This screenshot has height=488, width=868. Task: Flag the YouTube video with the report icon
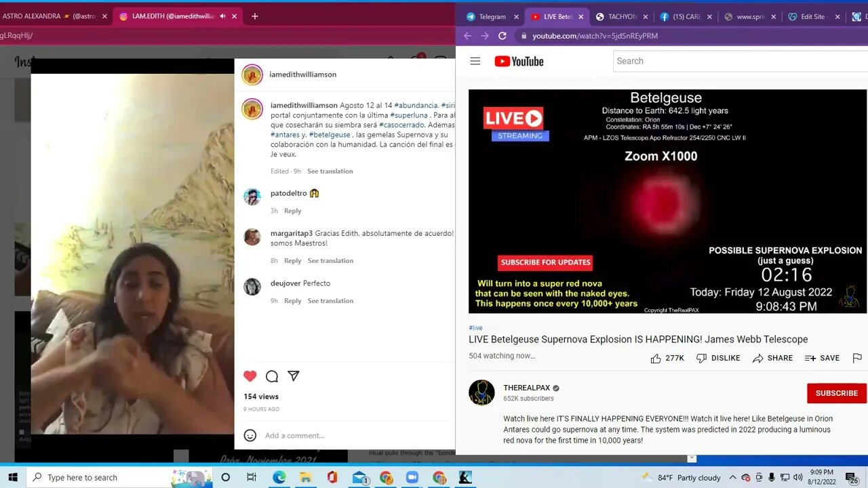click(857, 358)
